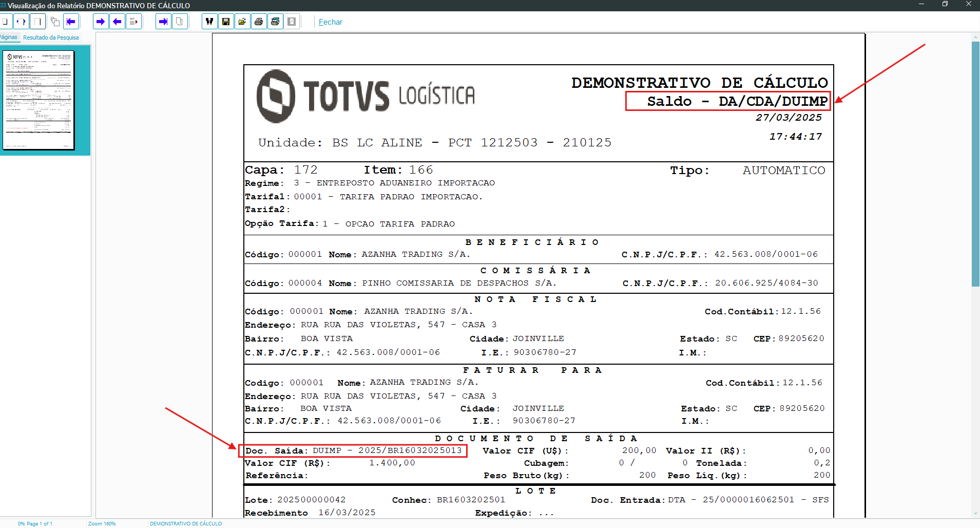The image size is (980, 528).
Task: Click the C.N.P.J value '20.606.925/4084-30'
Action: tap(766, 283)
